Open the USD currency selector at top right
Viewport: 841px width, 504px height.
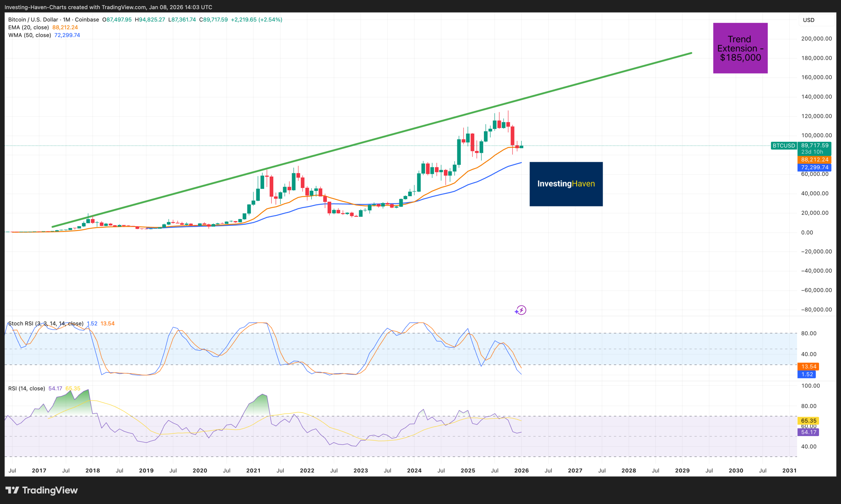click(x=808, y=20)
